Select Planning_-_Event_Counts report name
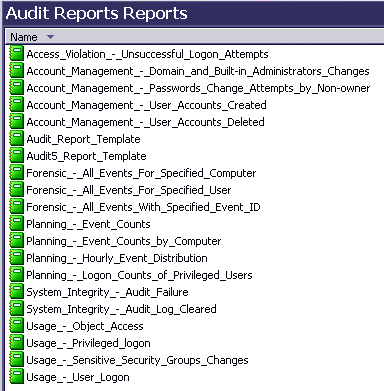The image size is (384, 391). (88, 224)
